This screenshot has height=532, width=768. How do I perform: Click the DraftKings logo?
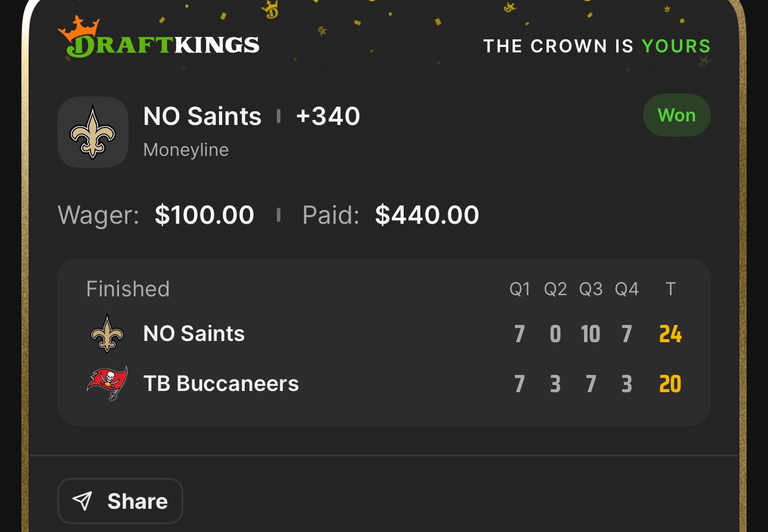click(x=158, y=40)
